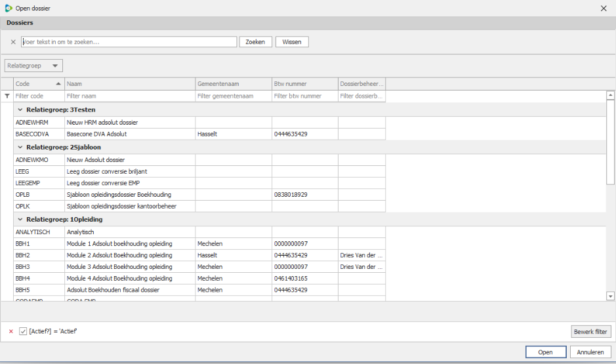Collapse the Relatiegroep: 3Testen group
Image resolution: width=616 pixels, height=364 pixels.
coord(20,110)
